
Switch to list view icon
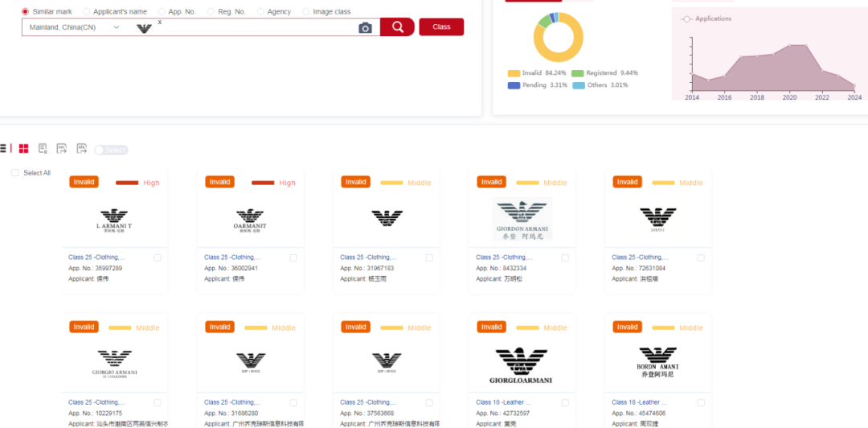(2, 148)
